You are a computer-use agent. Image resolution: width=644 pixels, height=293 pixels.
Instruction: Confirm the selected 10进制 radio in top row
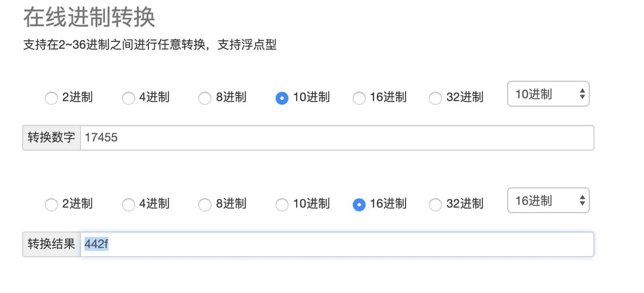click(x=281, y=98)
